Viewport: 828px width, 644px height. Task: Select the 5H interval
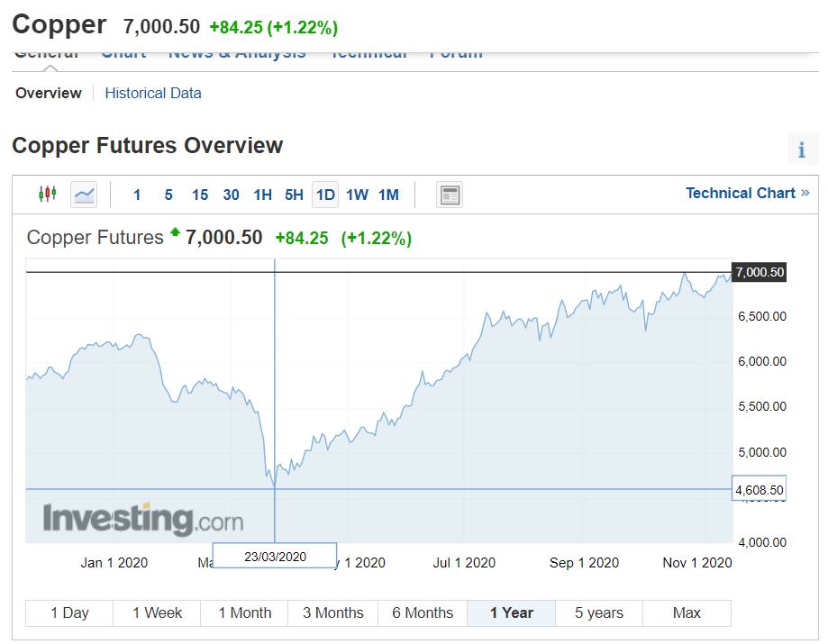294,195
